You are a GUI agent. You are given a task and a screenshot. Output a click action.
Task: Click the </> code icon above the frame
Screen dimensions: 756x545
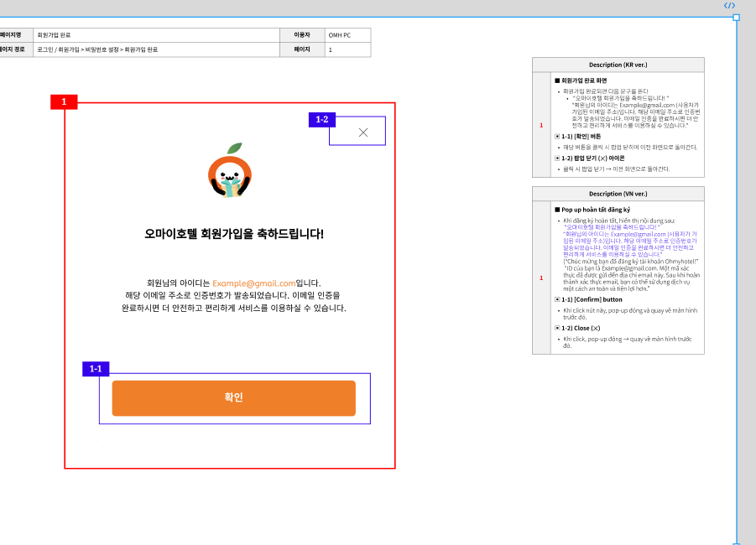click(x=729, y=6)
